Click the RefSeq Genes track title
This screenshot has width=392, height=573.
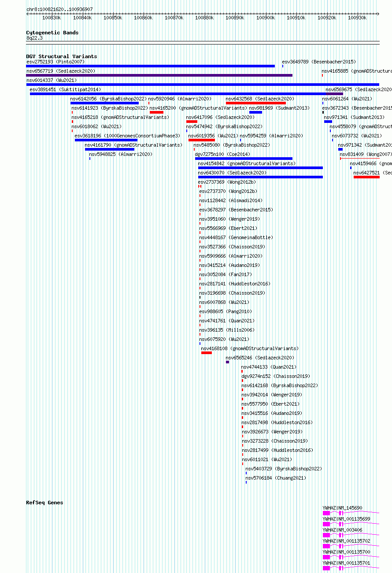(x=44, y=503)
